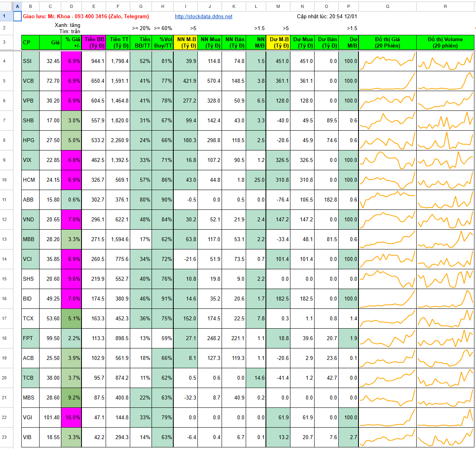Select the ACB ticker cell
The image size is (476, 449).
click(x=30, y=358)
